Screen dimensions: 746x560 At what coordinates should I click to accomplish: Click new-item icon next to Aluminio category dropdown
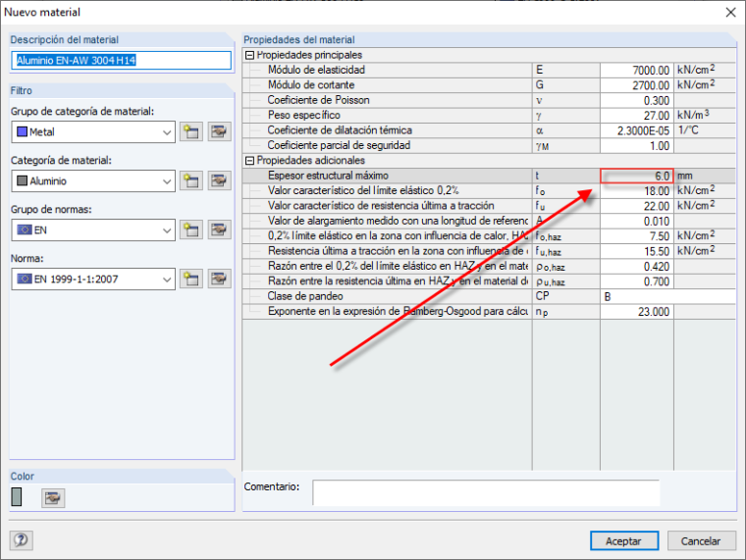point(191,180)
